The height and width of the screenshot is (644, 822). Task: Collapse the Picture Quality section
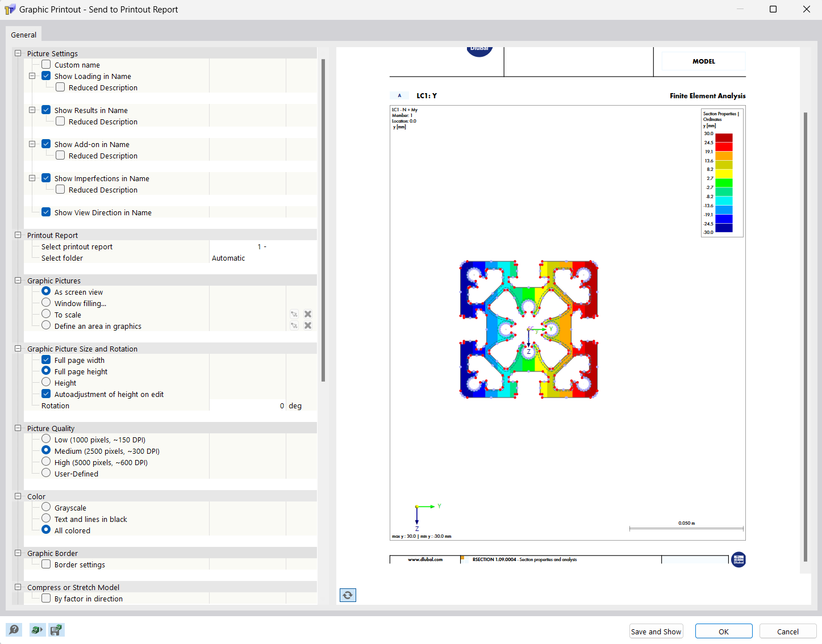(18, 428)
